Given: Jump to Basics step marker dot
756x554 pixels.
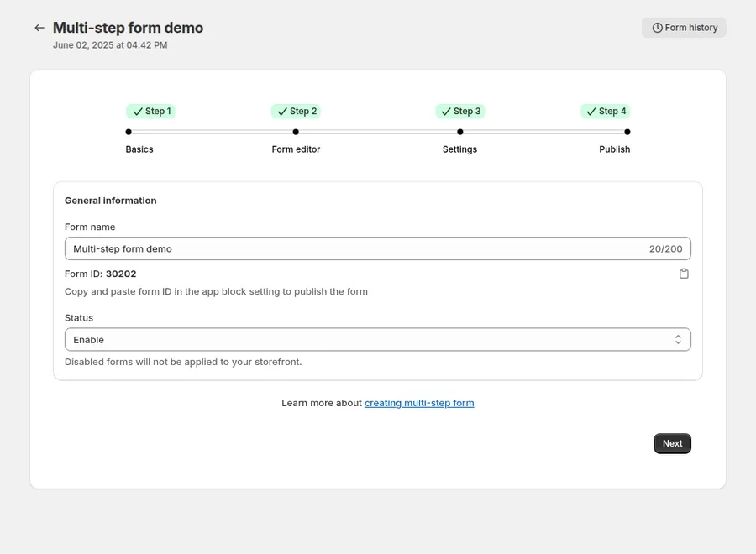Looking at the screenshot, I should point(129,132).
